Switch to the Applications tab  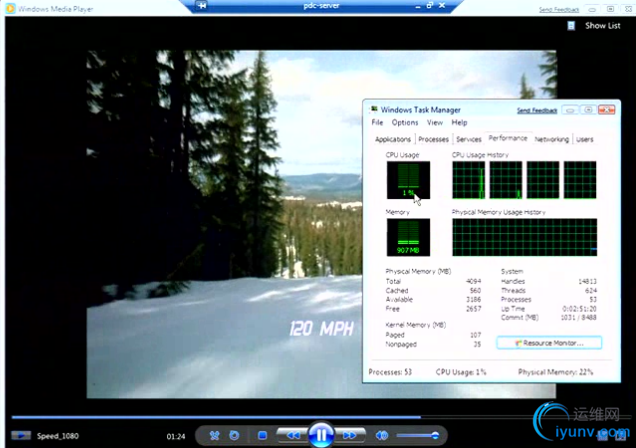tap(393, 139)
